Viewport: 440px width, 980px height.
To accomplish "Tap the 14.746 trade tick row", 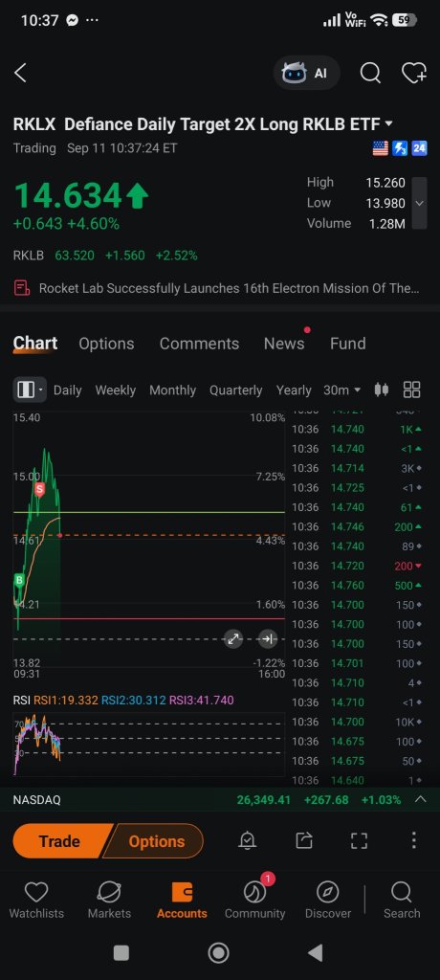I will (357, 527).
